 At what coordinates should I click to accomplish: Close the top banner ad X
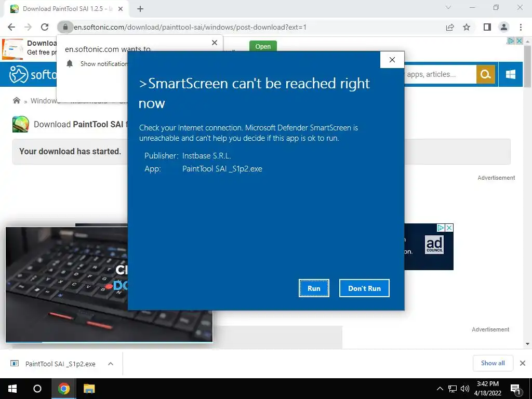(x=519, y=41)
